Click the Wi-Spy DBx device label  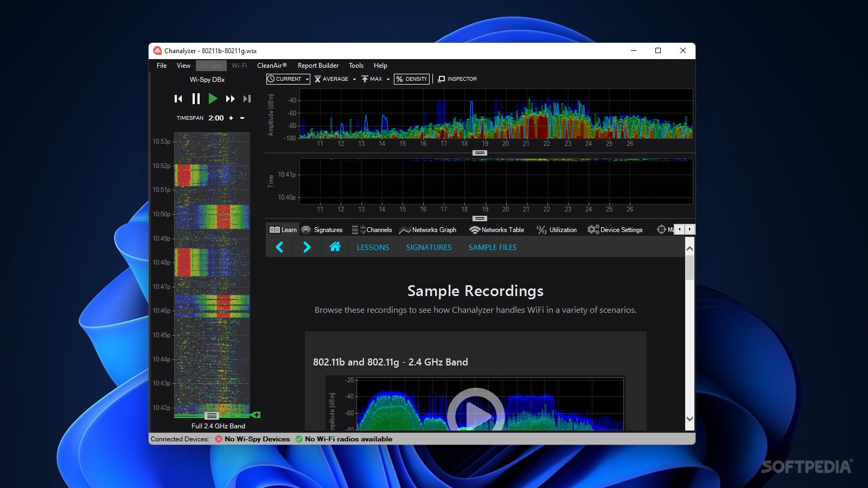click(207, 80)
